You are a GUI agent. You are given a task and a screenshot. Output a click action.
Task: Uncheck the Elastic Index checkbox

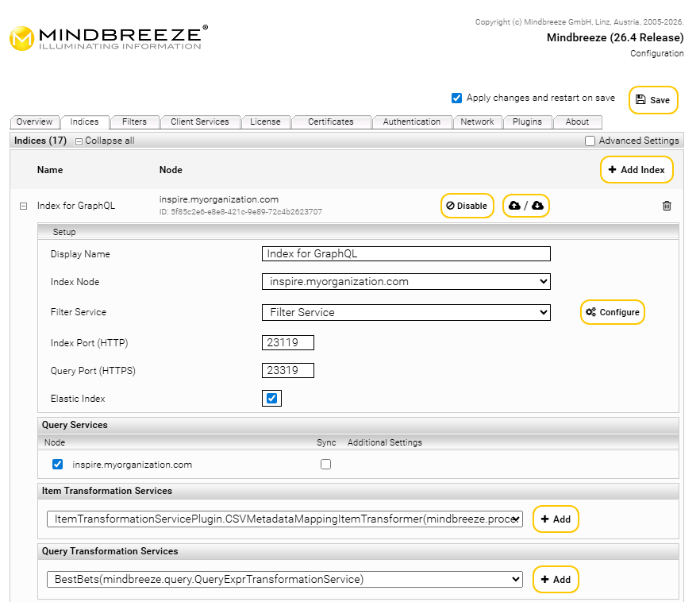271,399
